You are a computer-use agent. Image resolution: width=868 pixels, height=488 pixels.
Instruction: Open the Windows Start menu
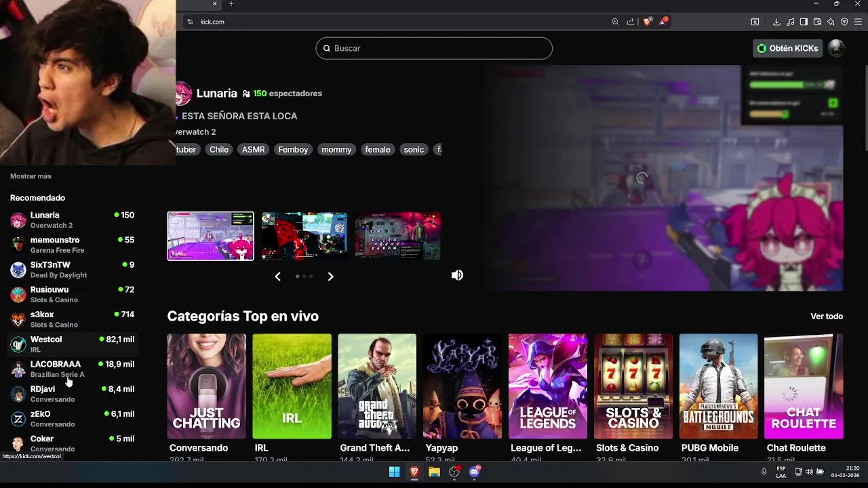point(394,472)
